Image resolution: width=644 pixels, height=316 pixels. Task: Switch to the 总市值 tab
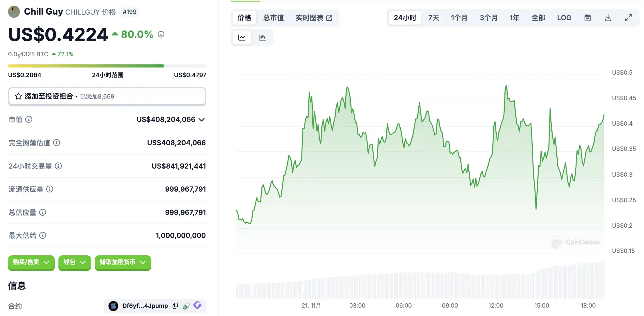(274, 18)
